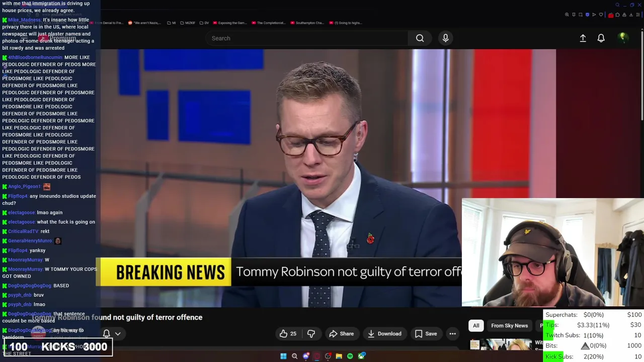Open Spotify from the taskbar
Screen dimensions: 644x362
(x=350, y=356)
